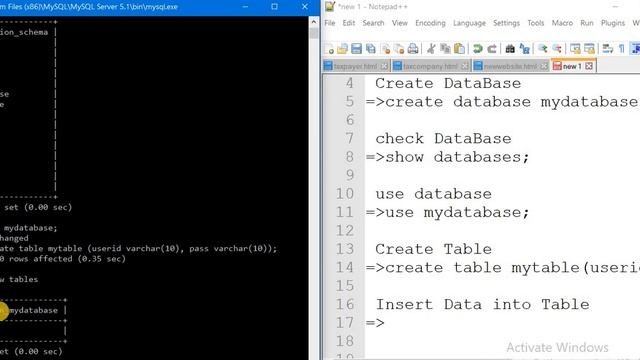
Task: Open the Macro menu
Action: [562, 23]
